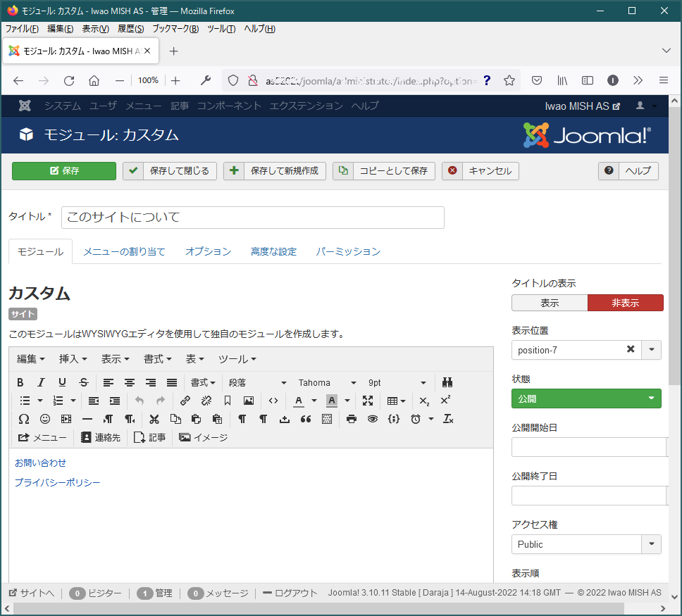The image size is (682, 616).
Task: Apply the background color A button
Action: [331, 401]
